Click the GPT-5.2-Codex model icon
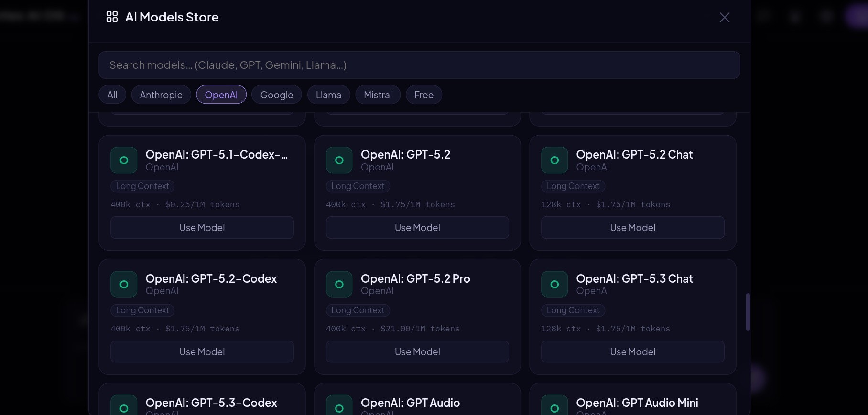 124,284
